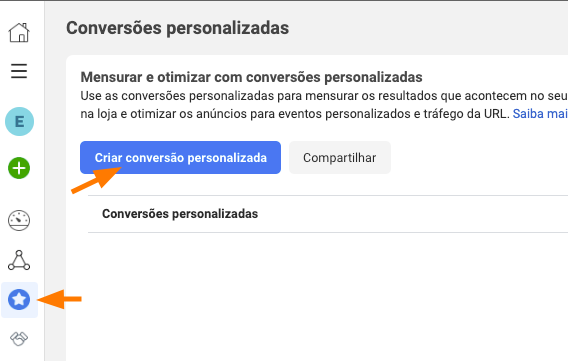The image size is (568, 361).
Task: Click the Conversões personalizadas page title
Action: pyautogui.click(x=178, y=28)
